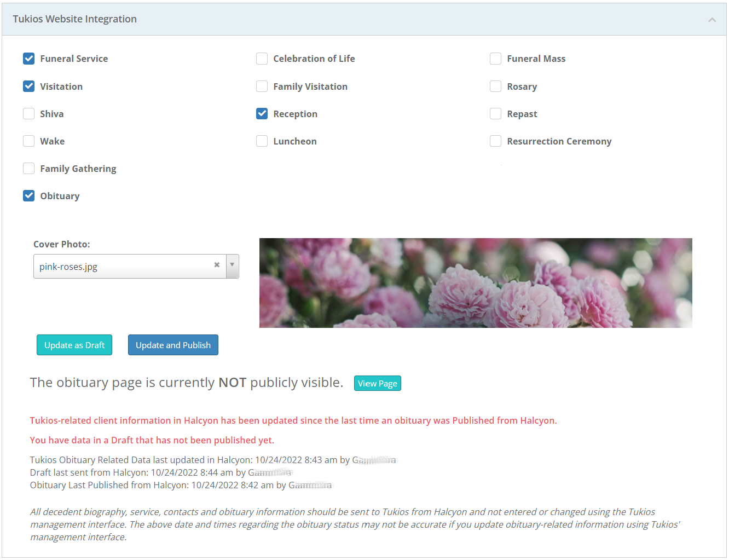Uncheck the Funeral Service checkbox
The height and width of the screenshot is (560, 729).
tap(29, 59)
